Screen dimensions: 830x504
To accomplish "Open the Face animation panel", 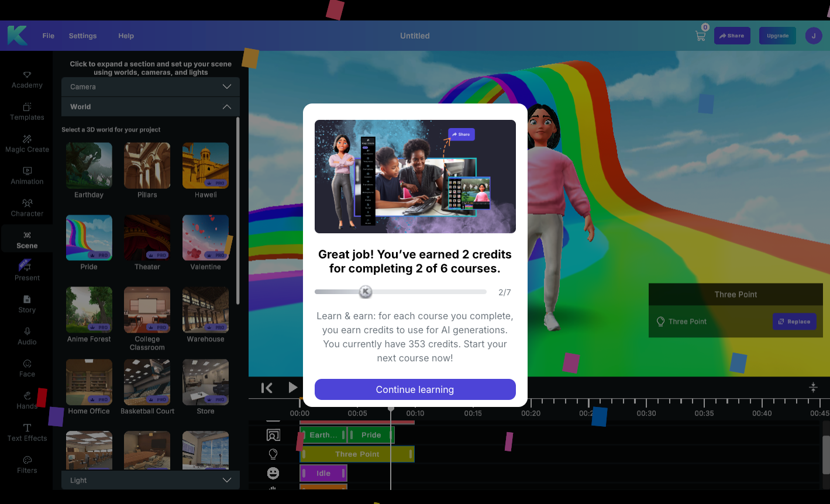I will [27, 368].
